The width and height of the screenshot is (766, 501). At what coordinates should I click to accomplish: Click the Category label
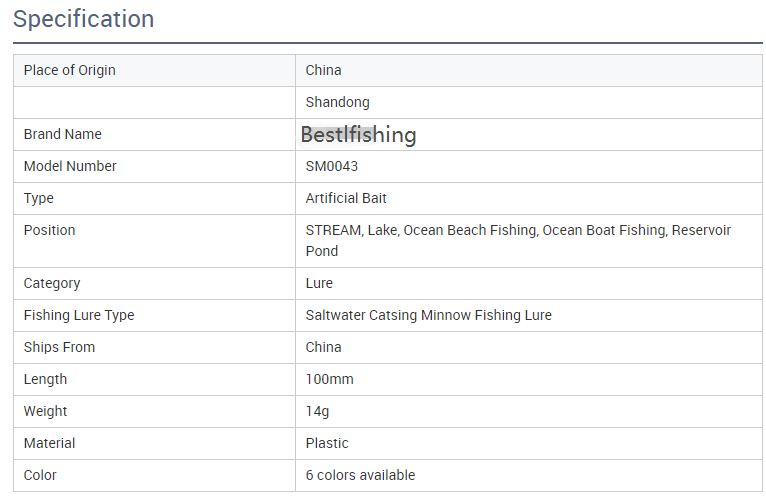(x=52, y=283)
